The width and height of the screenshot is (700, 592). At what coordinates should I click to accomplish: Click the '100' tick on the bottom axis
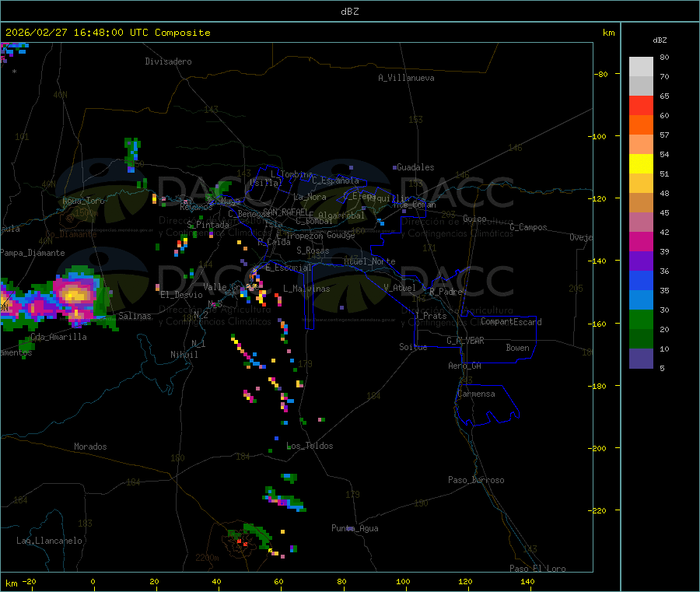(x=403, y=581)
